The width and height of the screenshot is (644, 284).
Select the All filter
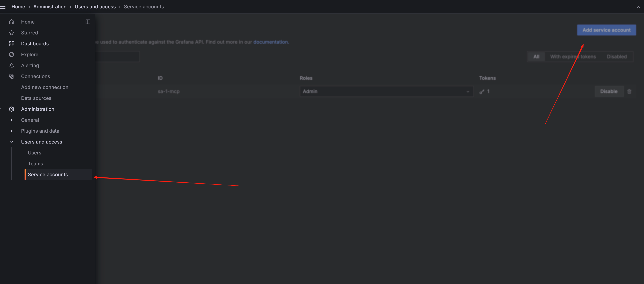pos(536,57)
